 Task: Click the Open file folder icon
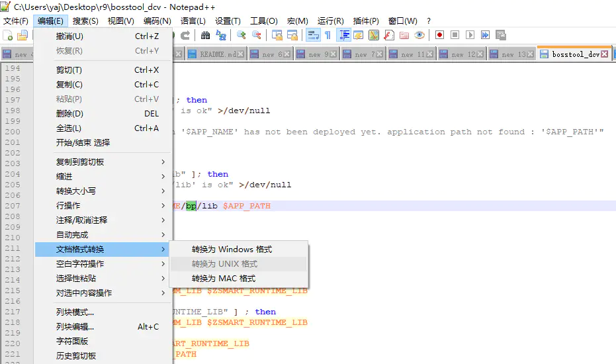[22, 35]
